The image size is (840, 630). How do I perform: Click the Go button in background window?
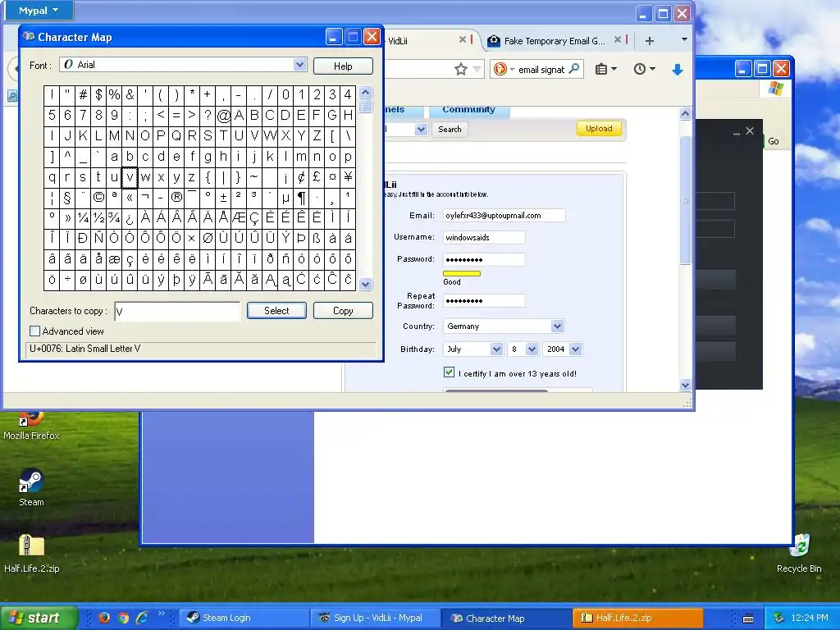[x=773, y=141]
